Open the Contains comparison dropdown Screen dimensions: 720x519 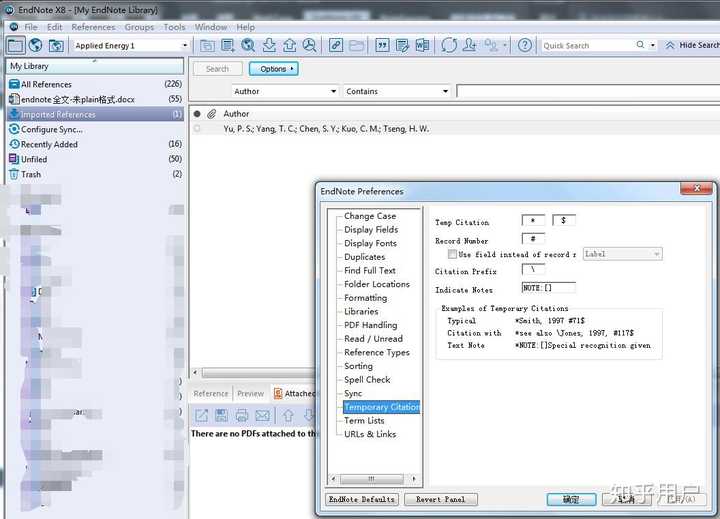[x=445, y=91]
